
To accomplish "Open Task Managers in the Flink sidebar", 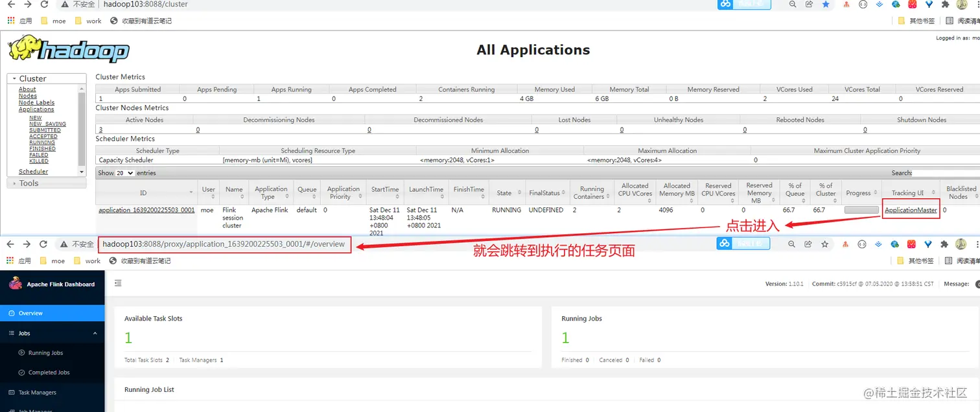I will point(52,393).
